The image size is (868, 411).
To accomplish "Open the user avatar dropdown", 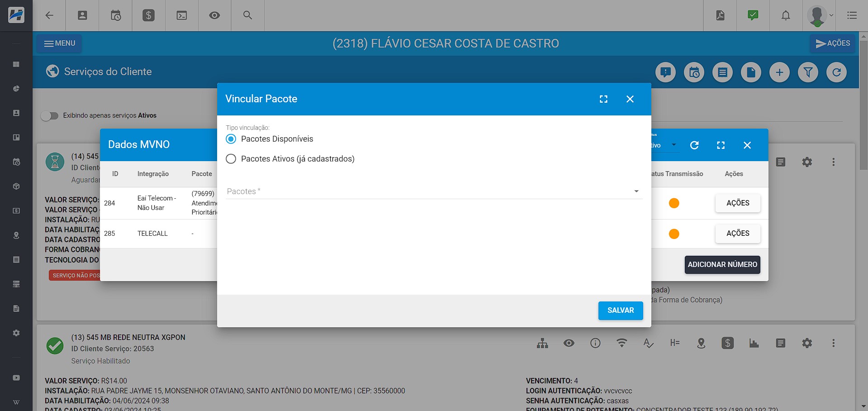I will point(820,15).
